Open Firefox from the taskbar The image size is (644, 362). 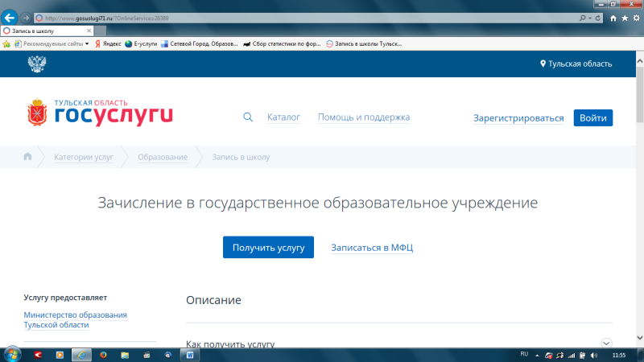click(x=103, y=354)
